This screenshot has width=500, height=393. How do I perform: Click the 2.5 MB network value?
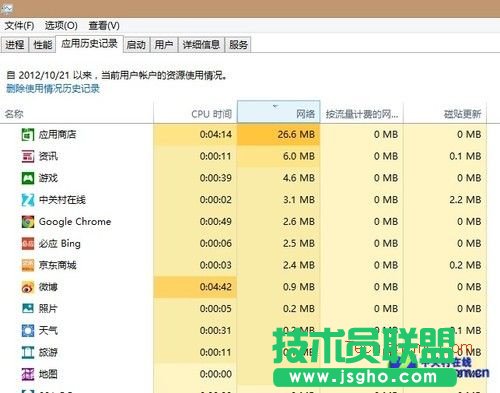[299, 244]
